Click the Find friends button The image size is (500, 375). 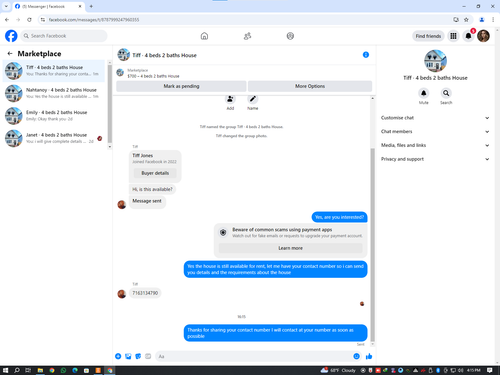click(428, 36)
